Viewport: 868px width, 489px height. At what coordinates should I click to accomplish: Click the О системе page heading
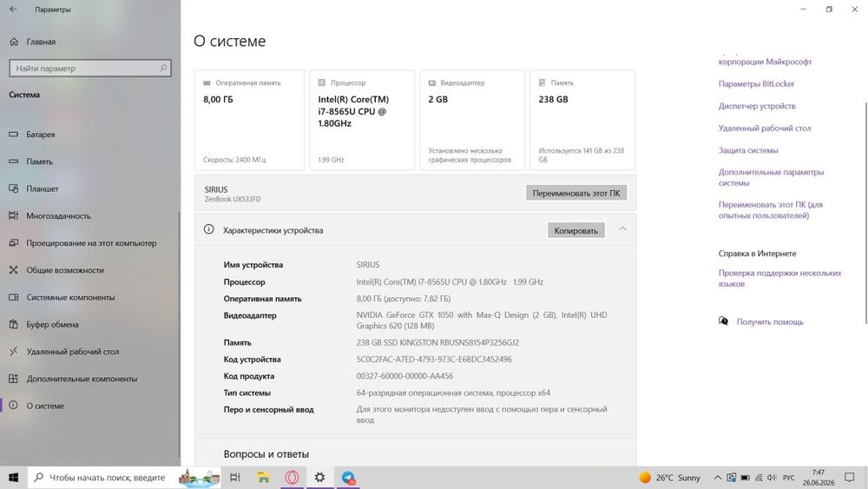click(230, 41)
